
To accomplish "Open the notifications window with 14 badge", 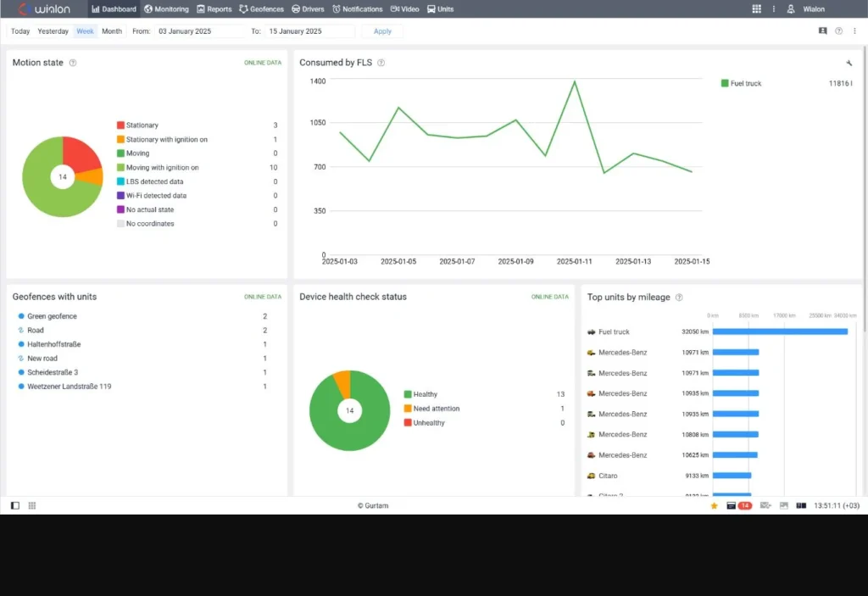I will coord(739,506).
